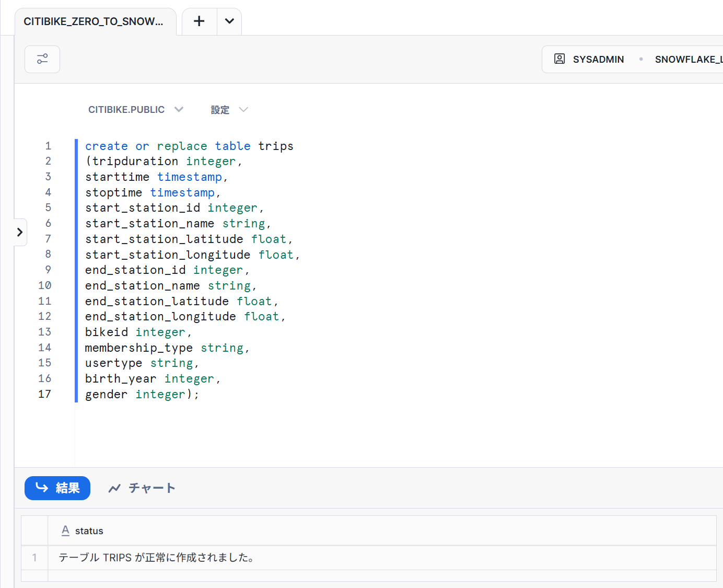Click the membership_type string line

point(167,348)
